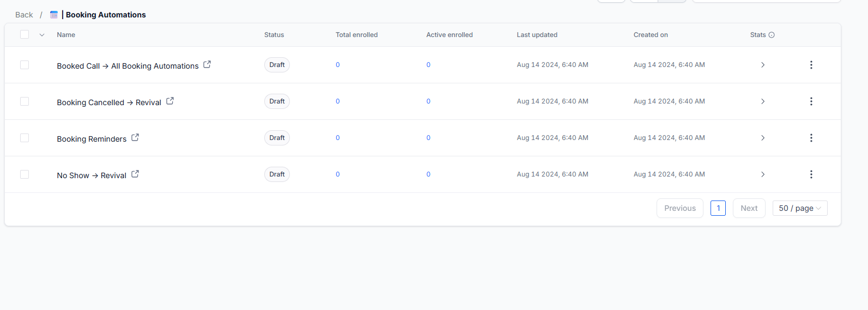Click the Next pagination button
The image size is (868, 310).
749,208
